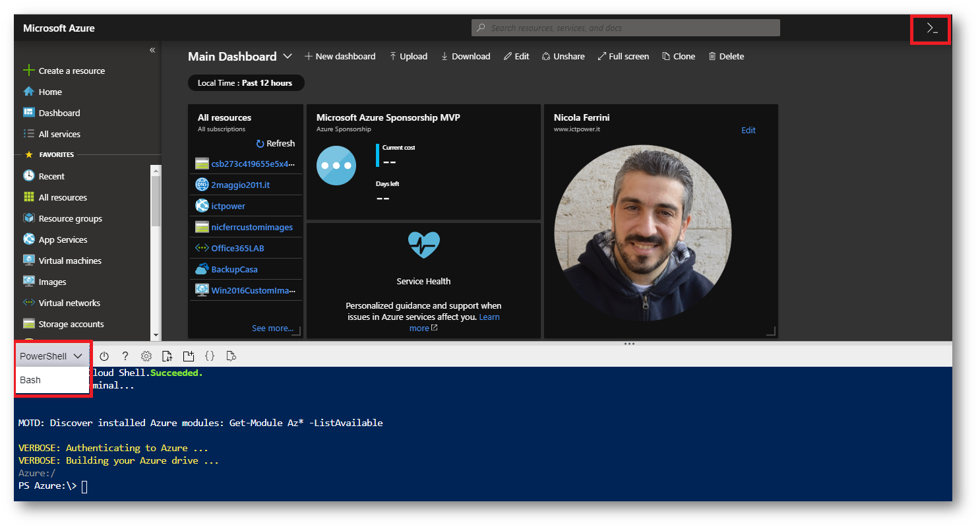Image resolution: width=980 pixels, height=529 pixels.
Task: Click the sidebar scrollbar down arrow
Action: (x=156, y=335)
